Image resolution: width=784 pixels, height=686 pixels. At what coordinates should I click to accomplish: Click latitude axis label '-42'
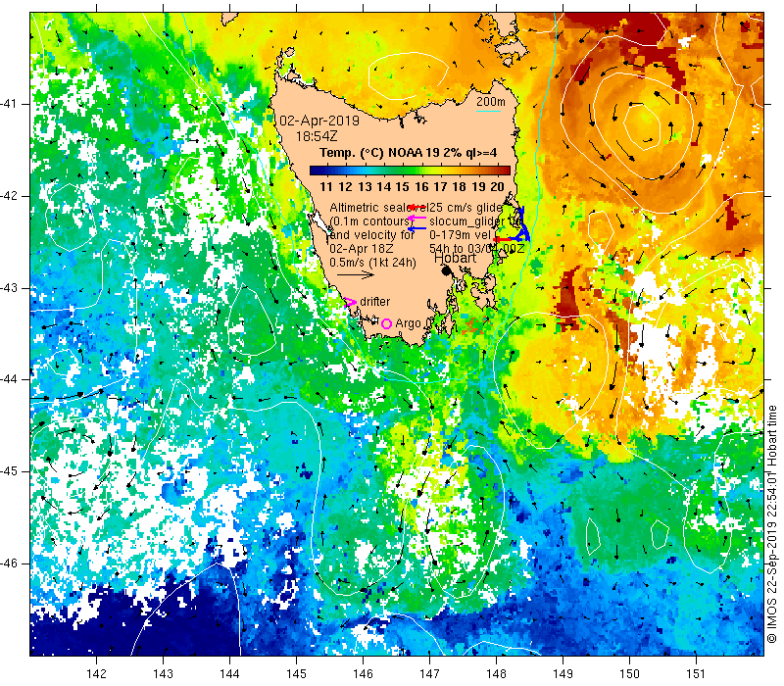tap(8, 196)
